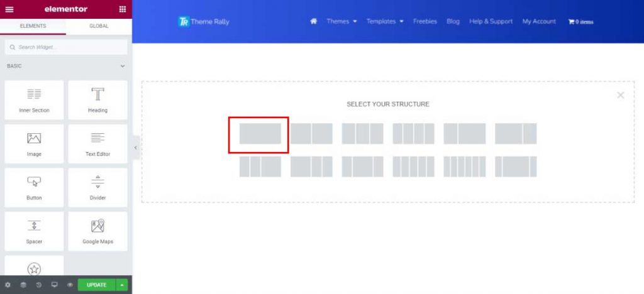
Task: Open the Blog menu item
Action: click(x=453, y=21)
